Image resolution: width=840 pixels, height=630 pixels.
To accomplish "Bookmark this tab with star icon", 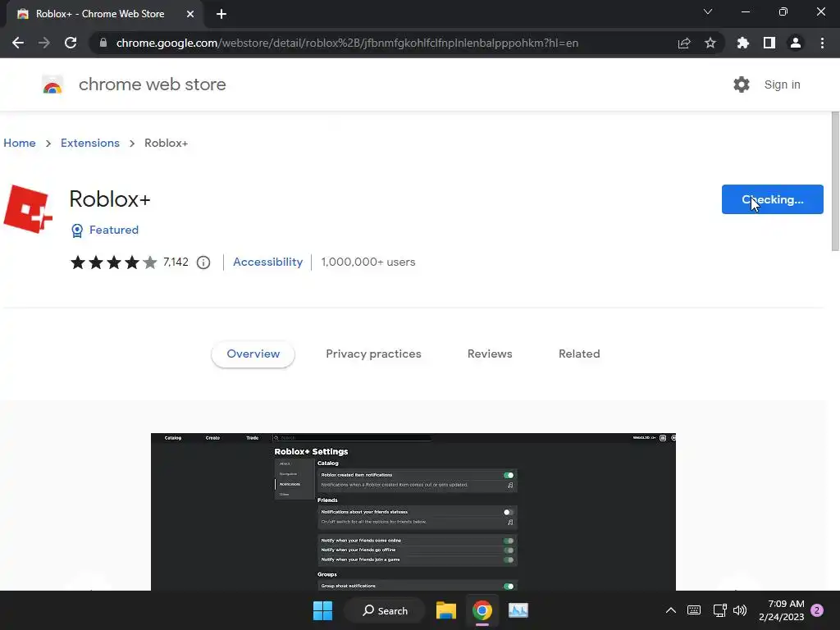I will pyautogui.click(x=710, y=43).
